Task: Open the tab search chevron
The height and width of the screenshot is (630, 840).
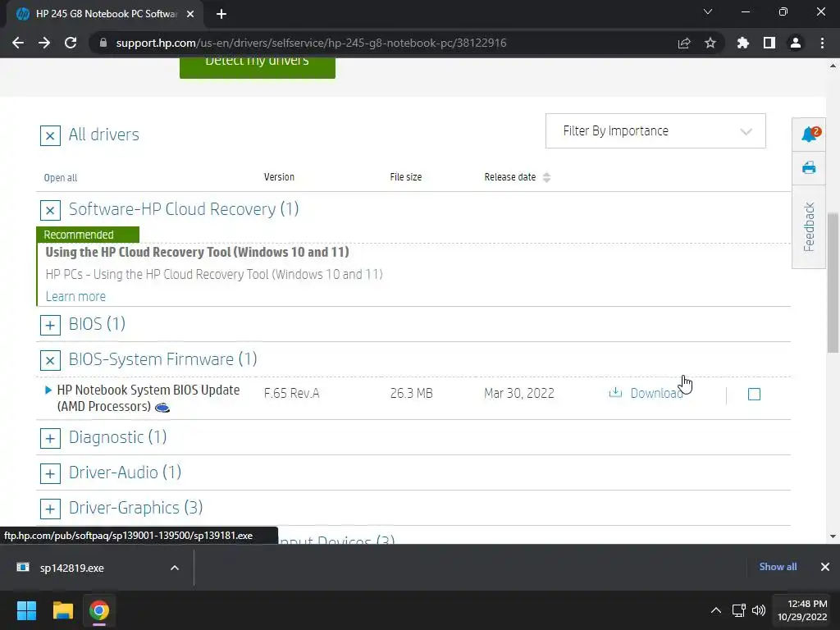Action: click(x=708, y=11)
